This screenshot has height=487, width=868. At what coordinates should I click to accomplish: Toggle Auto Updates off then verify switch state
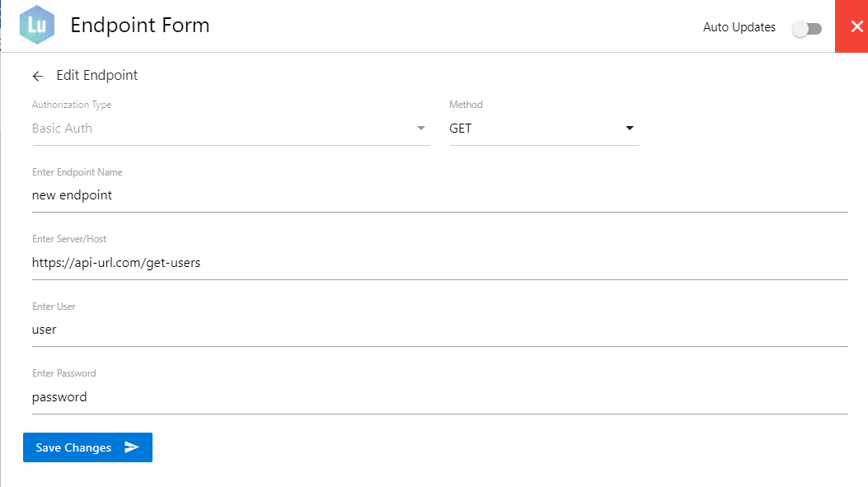(806, 27)
